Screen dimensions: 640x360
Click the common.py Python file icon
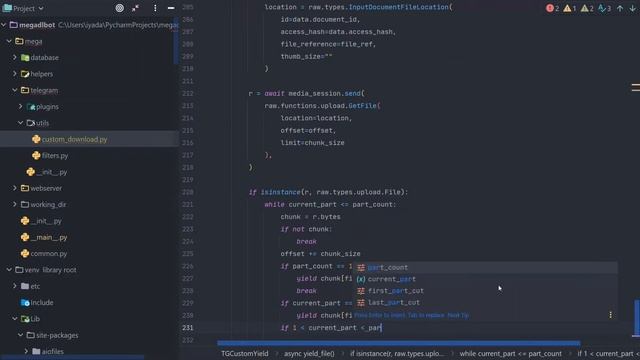pos(25,253)
